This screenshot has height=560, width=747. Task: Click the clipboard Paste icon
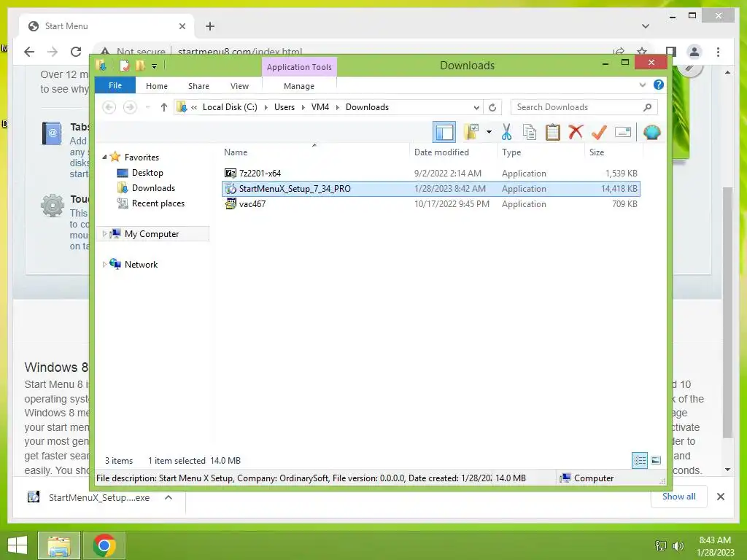[x=553, y=132]
